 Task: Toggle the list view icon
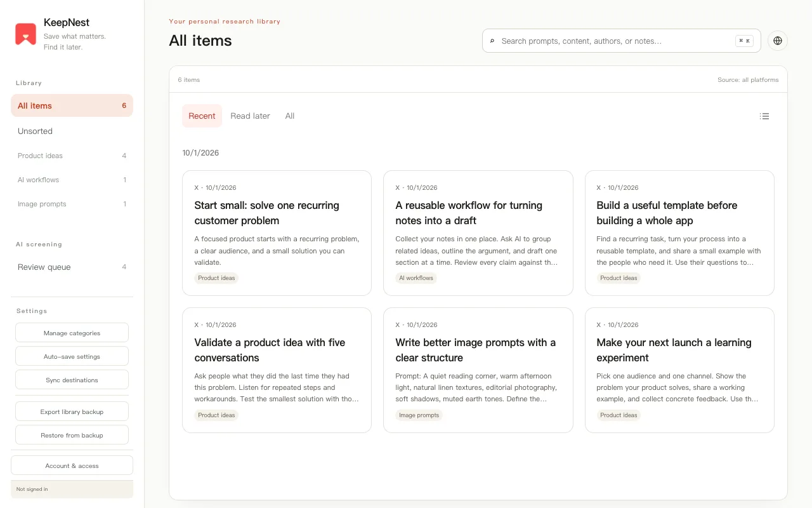(x=764, y=116)
